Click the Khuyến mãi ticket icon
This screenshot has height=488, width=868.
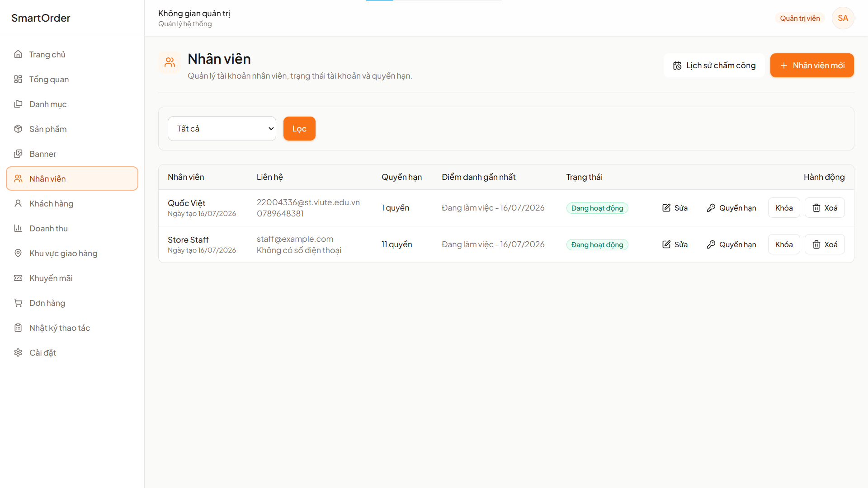18,278
